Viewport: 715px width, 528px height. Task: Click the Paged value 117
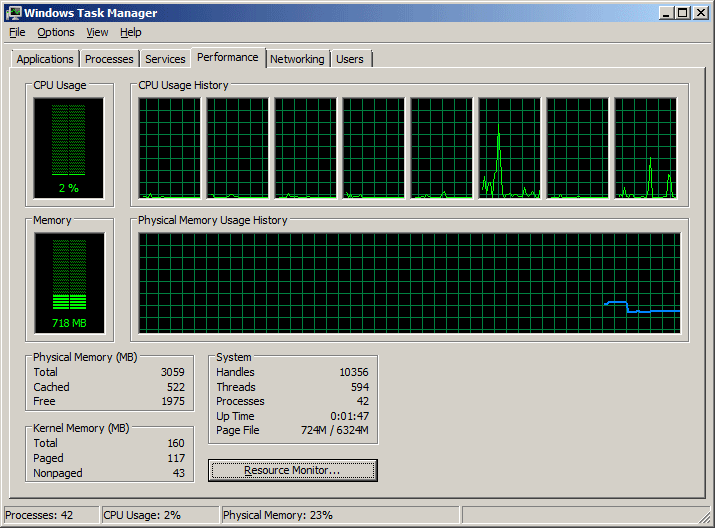point(176,458)
